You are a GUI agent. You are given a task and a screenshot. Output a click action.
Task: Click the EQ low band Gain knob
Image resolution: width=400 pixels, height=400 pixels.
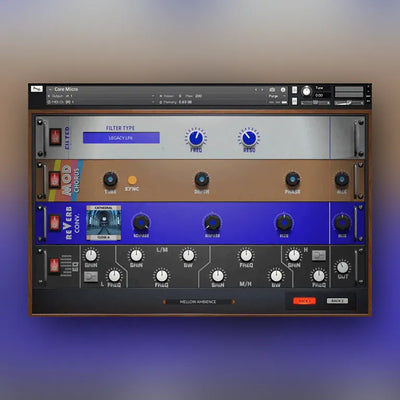click(91, 256)
